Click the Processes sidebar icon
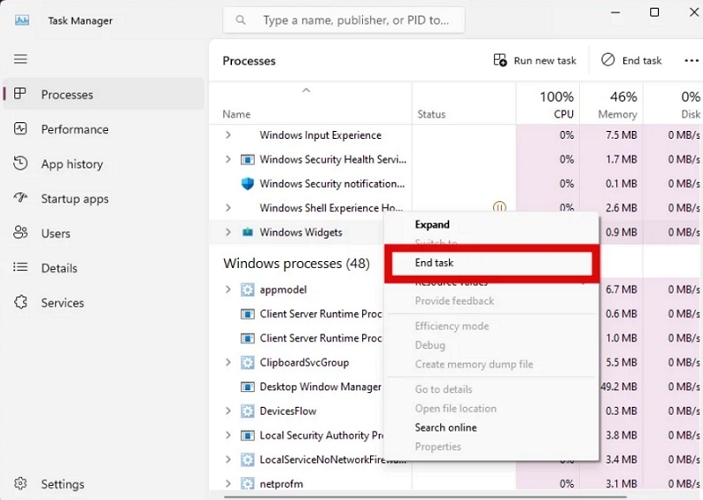The image size is (703, 500). [20, 94]
